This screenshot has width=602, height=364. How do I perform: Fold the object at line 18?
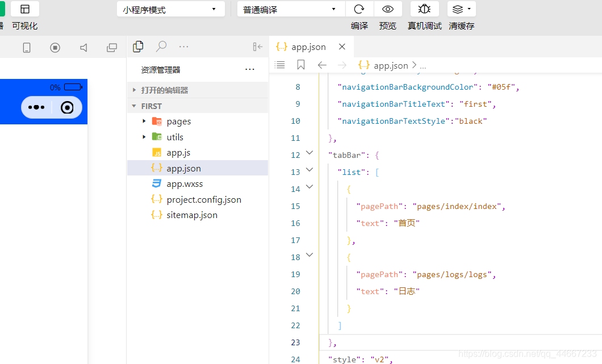310,255
